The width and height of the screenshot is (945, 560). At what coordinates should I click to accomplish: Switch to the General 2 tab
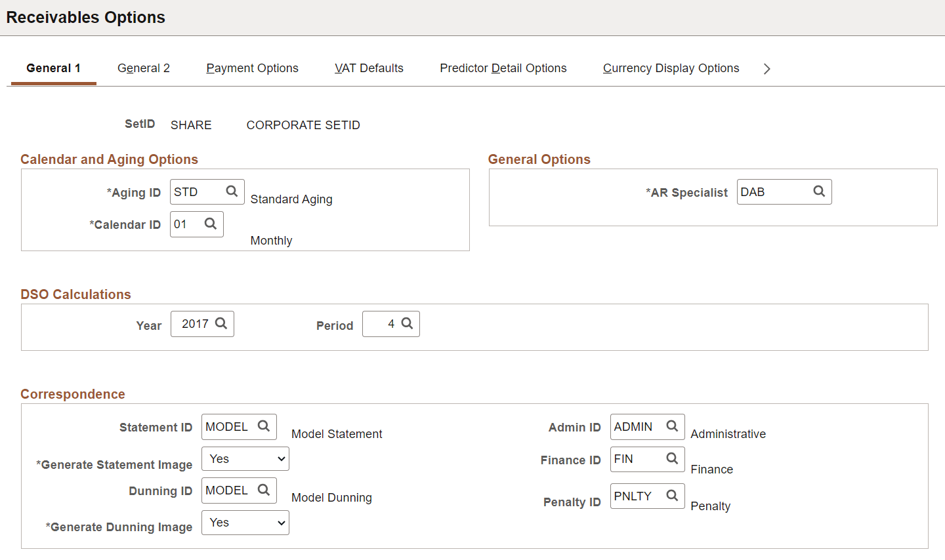[144, 68]
